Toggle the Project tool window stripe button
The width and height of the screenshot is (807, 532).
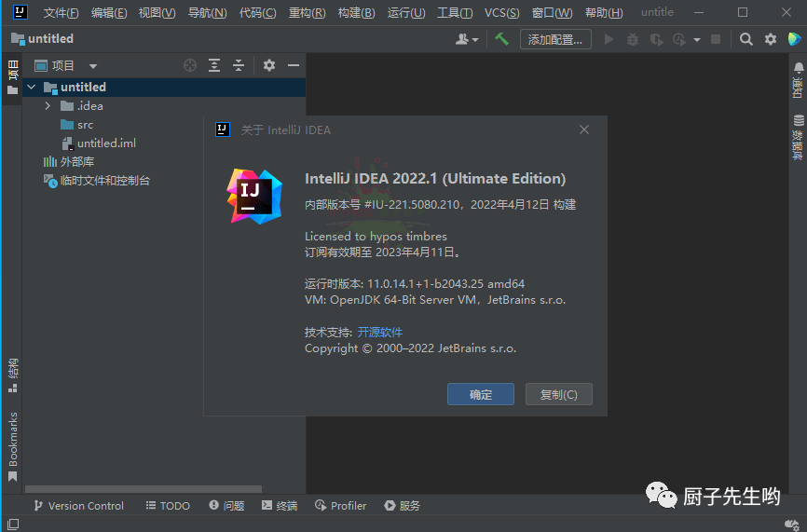tap(13, 77)
